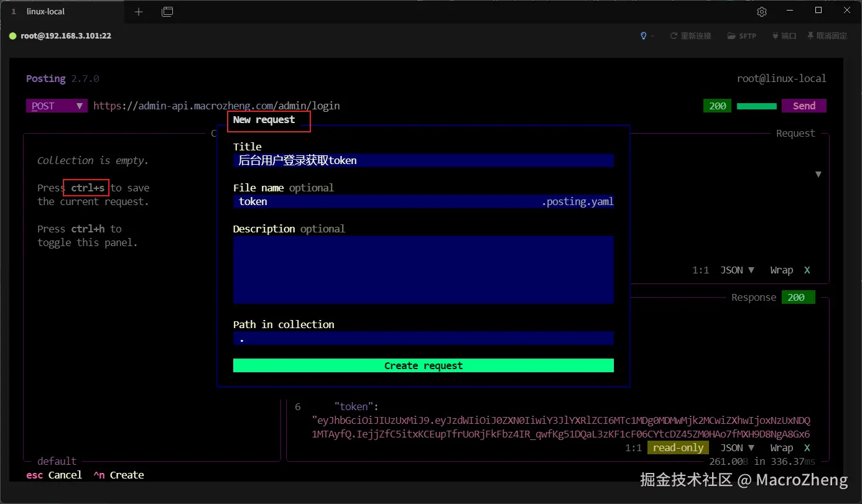
Task: Send the request with Send button
Action: click(804, 106)
